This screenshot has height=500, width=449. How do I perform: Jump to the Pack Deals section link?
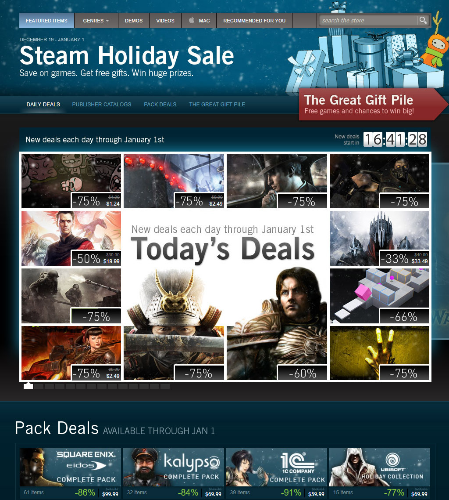[160, 104]
